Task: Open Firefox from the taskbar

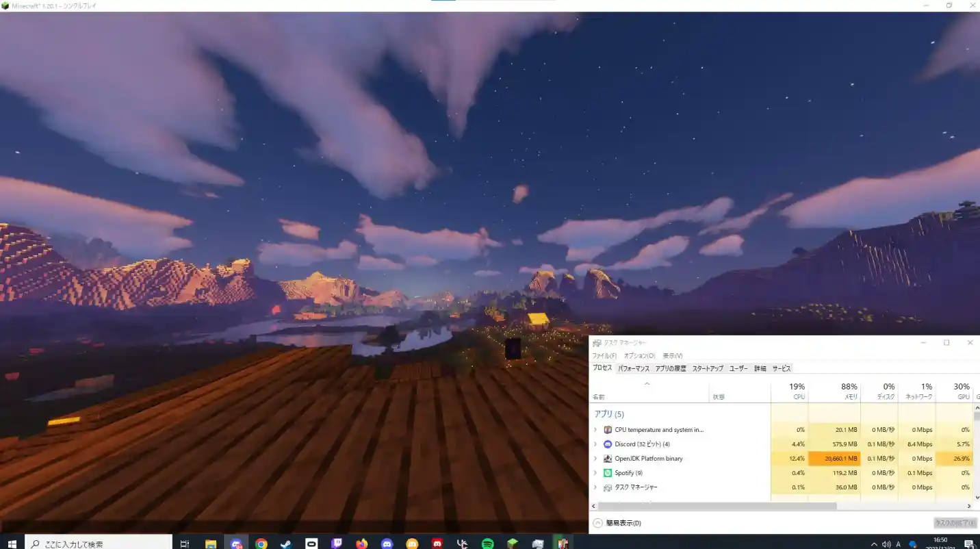Action: point(362,544)
